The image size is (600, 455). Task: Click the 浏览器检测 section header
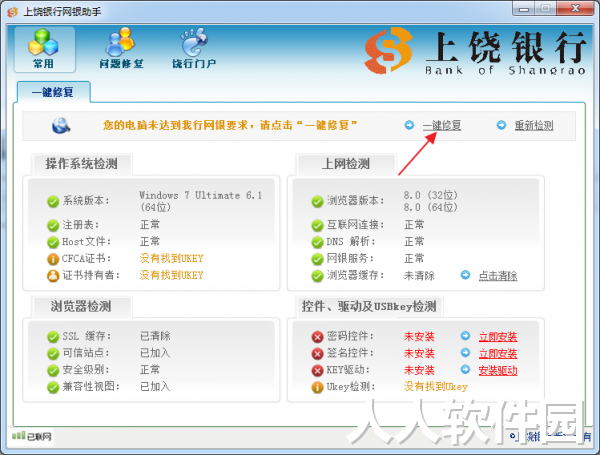point(81,306)
